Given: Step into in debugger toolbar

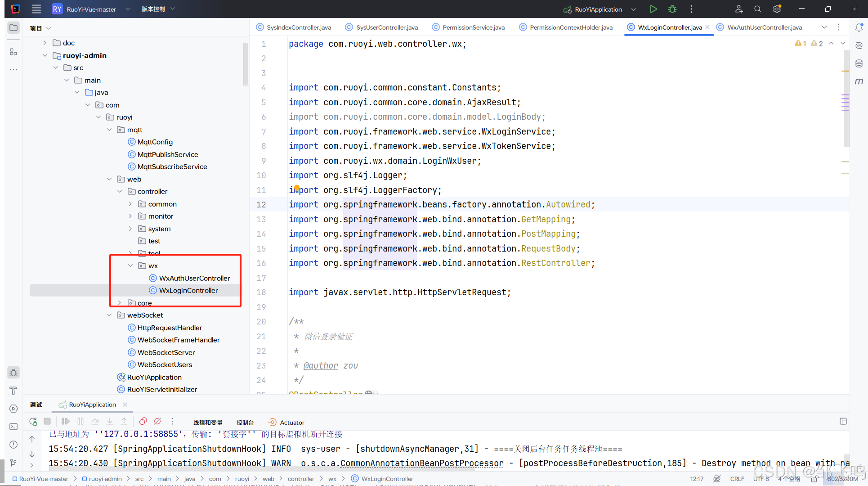Looking at the screenshot, I should pos(110,422).
